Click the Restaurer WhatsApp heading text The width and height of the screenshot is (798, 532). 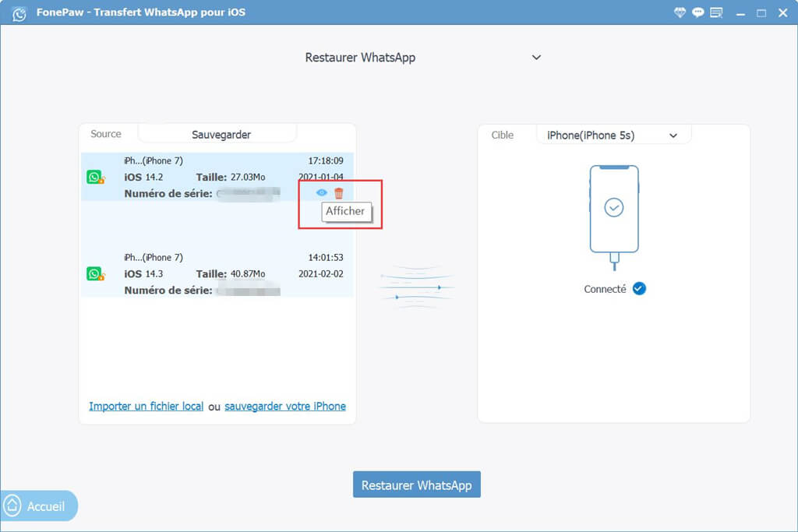point(360,58)
